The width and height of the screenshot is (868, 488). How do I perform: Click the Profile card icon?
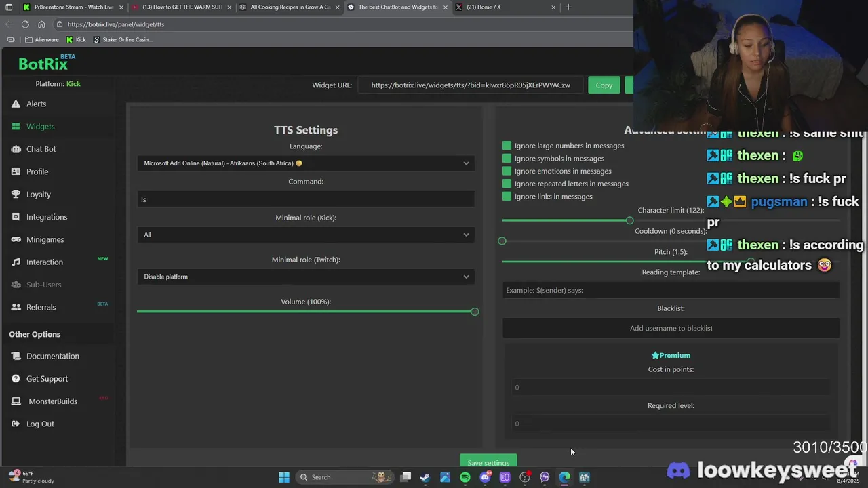pyautogui.click(x=16, y=171)
